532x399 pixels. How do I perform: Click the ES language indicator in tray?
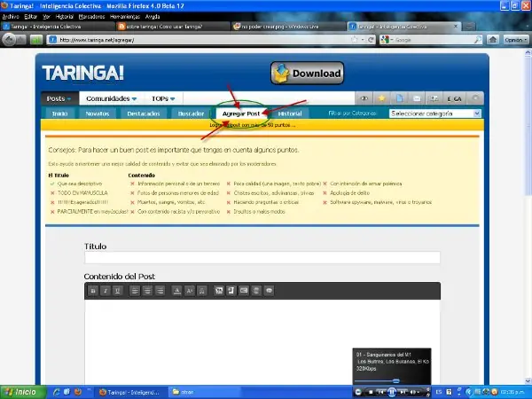tap(439, 392)
